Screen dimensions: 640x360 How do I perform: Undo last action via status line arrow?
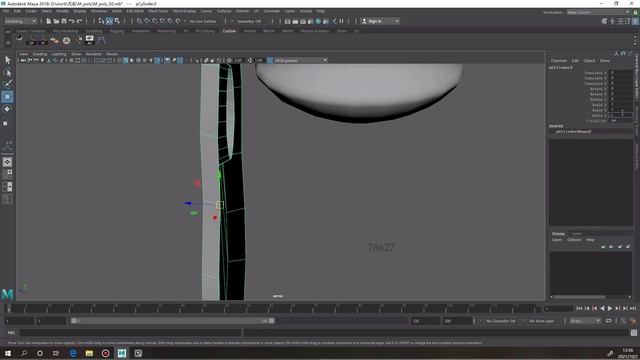(x=72, y=21)
